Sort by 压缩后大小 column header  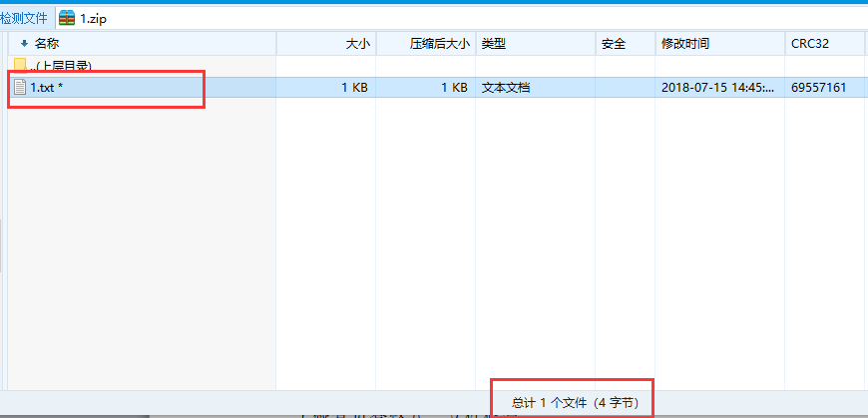click(x=426, y=44)
